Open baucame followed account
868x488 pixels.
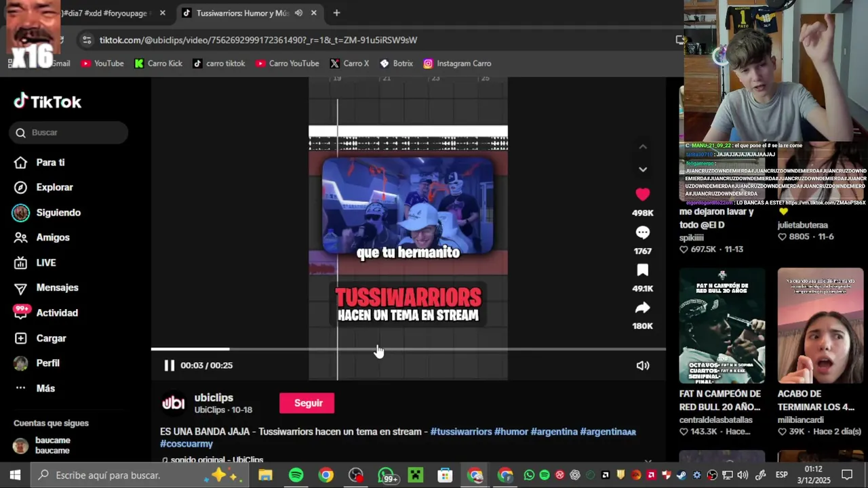[x=42, y=445]
